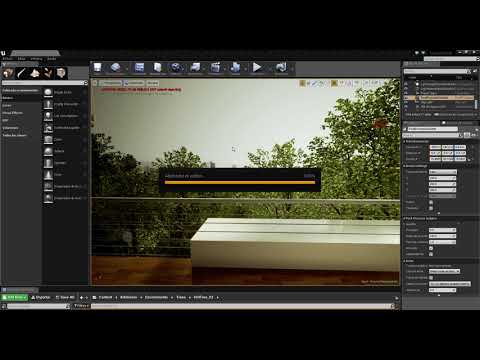Click the Details panel search field
This screenshot has width=480, height=360.
point(433,135)
